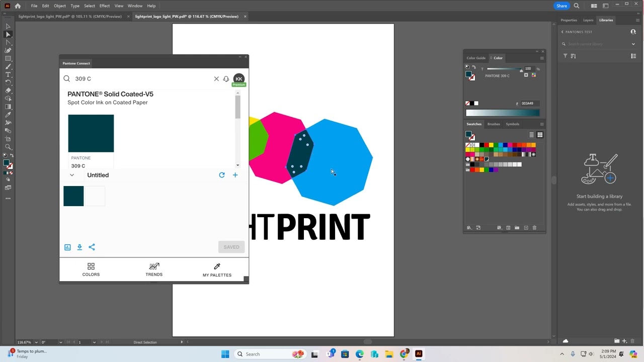Screen dimensions: 644x362
Task: Open the Libraries search dropdown arrow
Action: pyautogui.click(x=633, y=44)
